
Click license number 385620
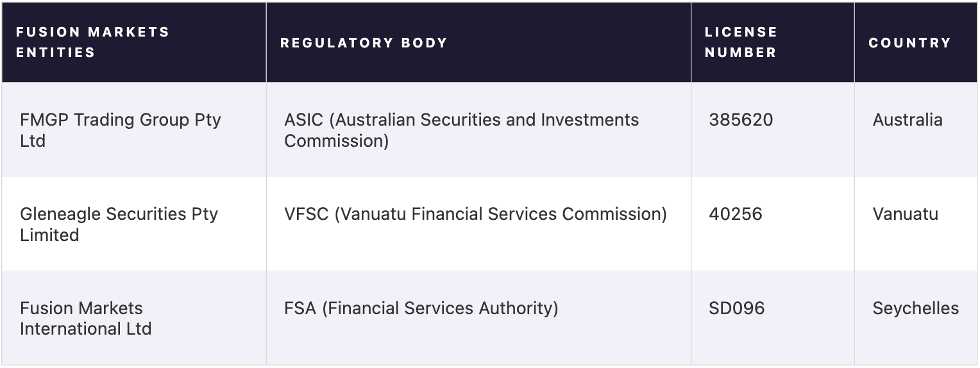coord(741,120)
